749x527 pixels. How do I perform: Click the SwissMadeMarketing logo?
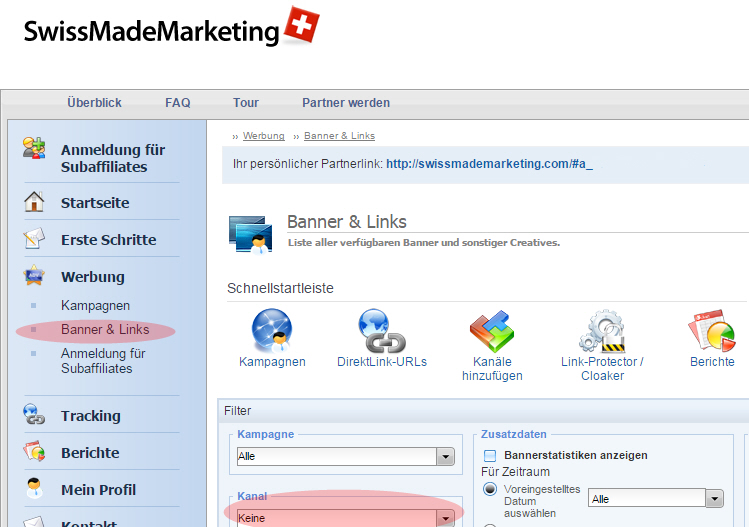[x=171, y=27]
